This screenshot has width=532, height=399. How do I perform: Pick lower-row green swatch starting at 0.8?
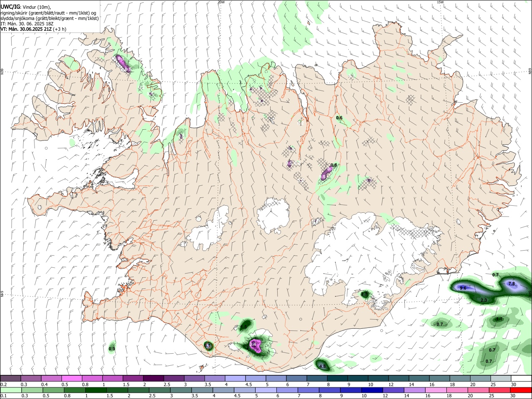75,390
